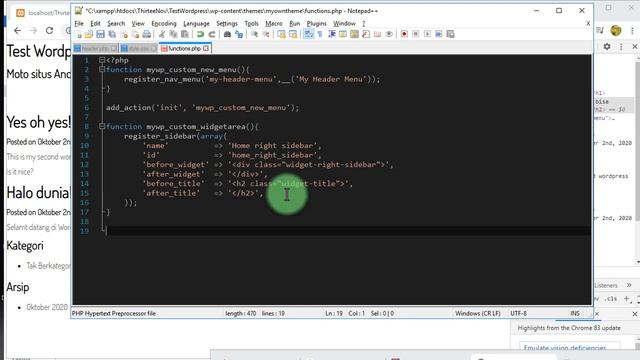Open the 'Halo dunia!' post link in browser

tap(38, 193)
